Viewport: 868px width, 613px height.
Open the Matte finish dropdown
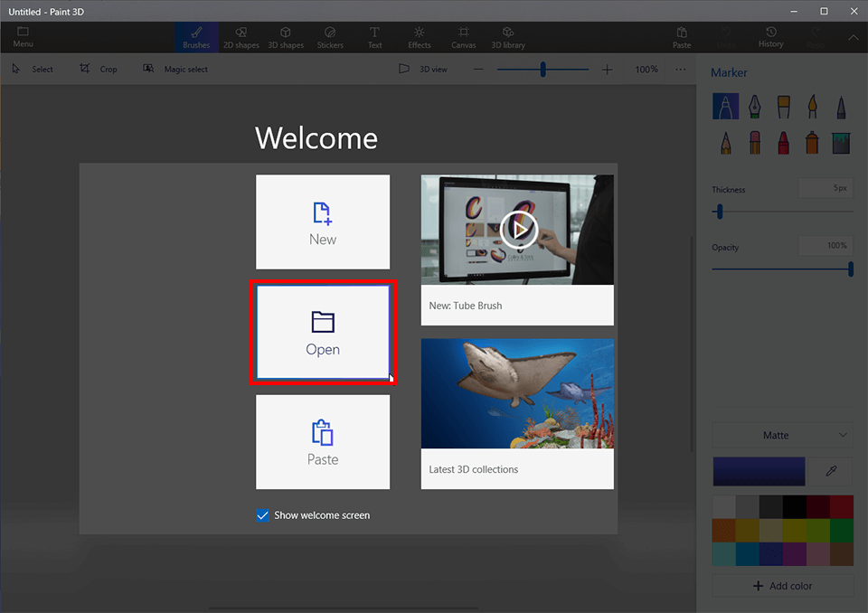click(x=781, y=435)
